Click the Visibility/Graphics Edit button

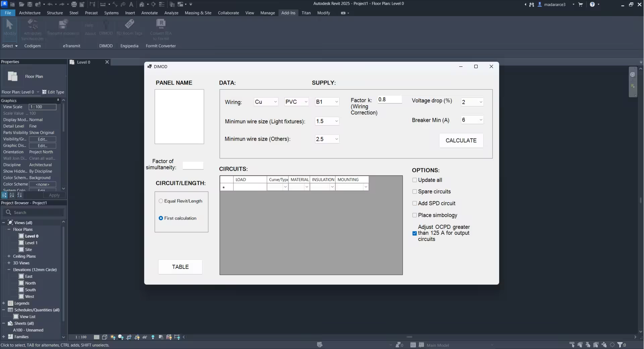[x=43, y=139]
